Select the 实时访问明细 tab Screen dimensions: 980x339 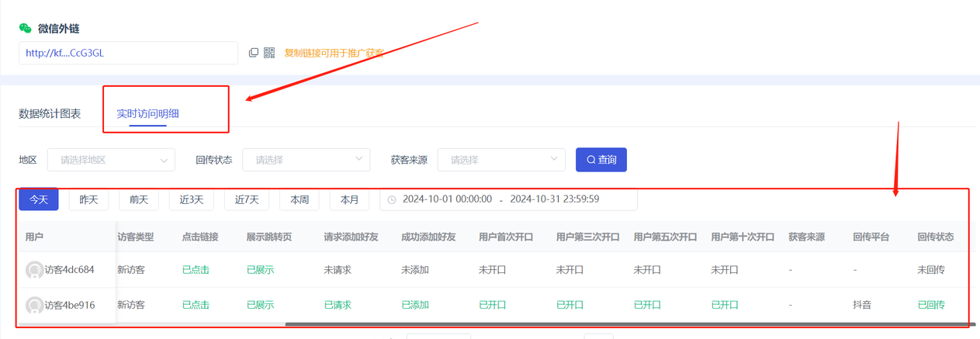coord(147,113)
